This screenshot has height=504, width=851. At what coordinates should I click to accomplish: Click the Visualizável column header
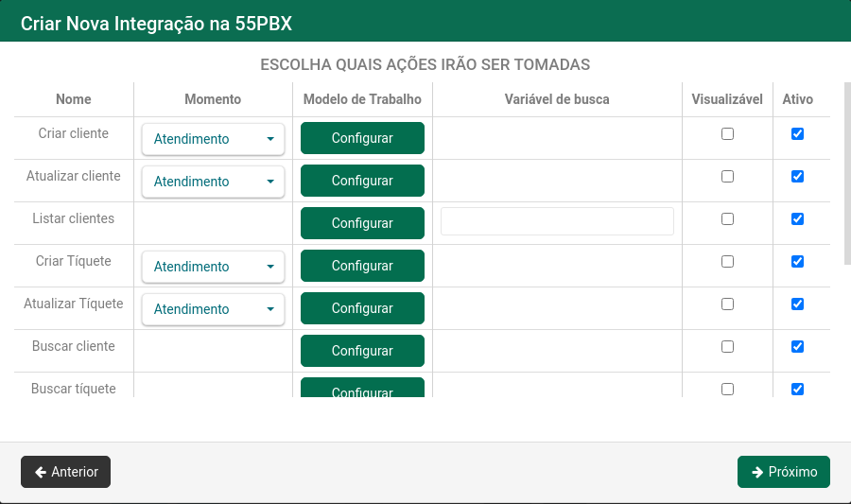[727, 99]
